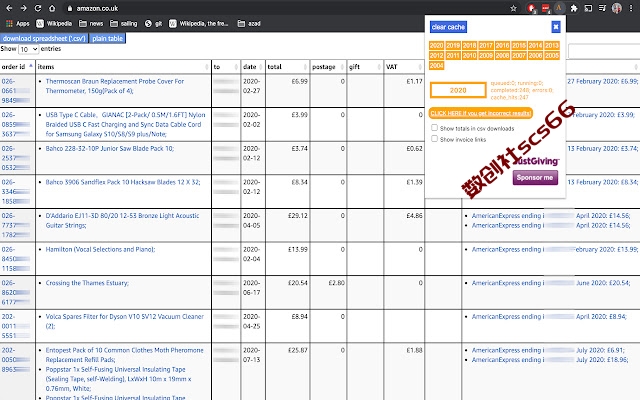The width and height of the screenshot is (640, 400).
Task: Click the Sponsor me button
Action: (x=535, y=178)
